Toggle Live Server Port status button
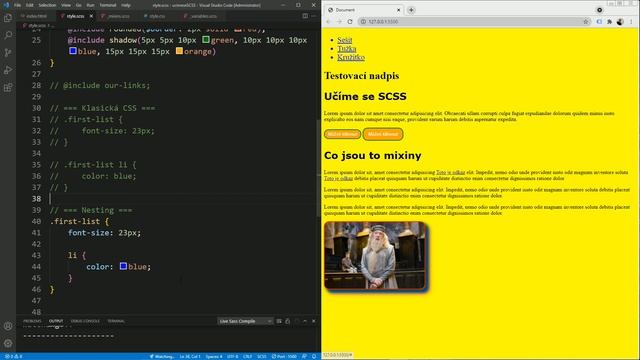 [284, 356]
